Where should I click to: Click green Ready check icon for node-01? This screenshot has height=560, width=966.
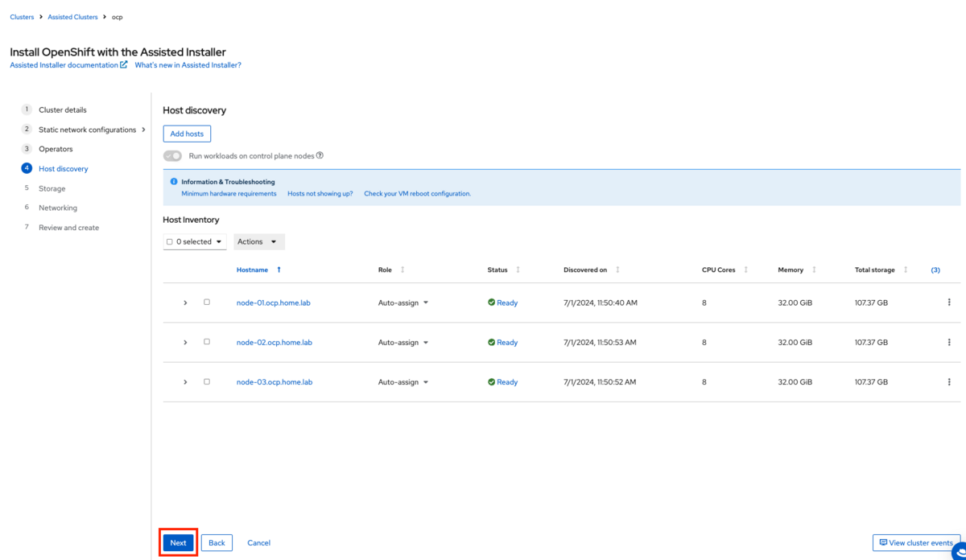click(x=491, y=303)
